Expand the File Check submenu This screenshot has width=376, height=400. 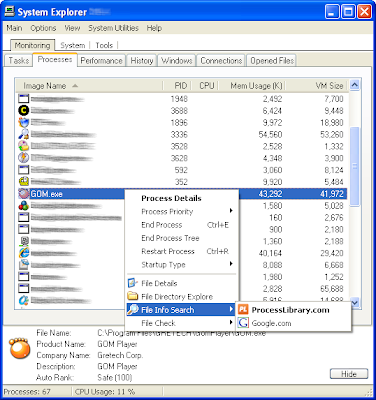pos(231,322)
